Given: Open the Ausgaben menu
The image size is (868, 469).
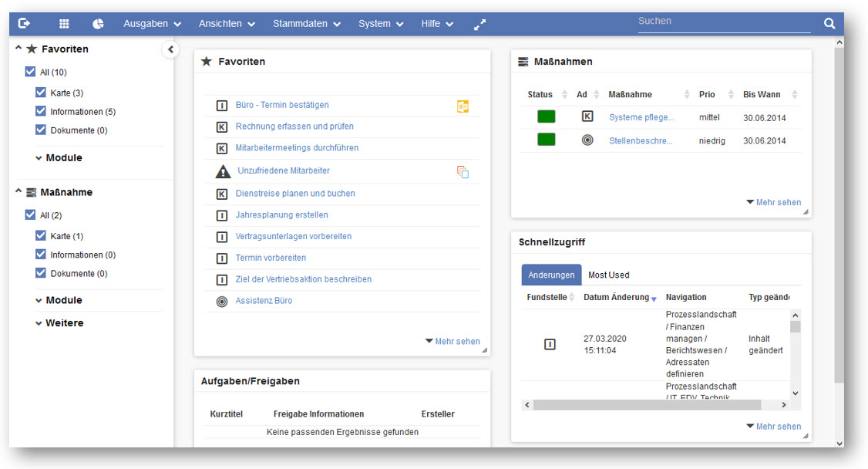Looking at the screenshot, I should tap(152, 24).
